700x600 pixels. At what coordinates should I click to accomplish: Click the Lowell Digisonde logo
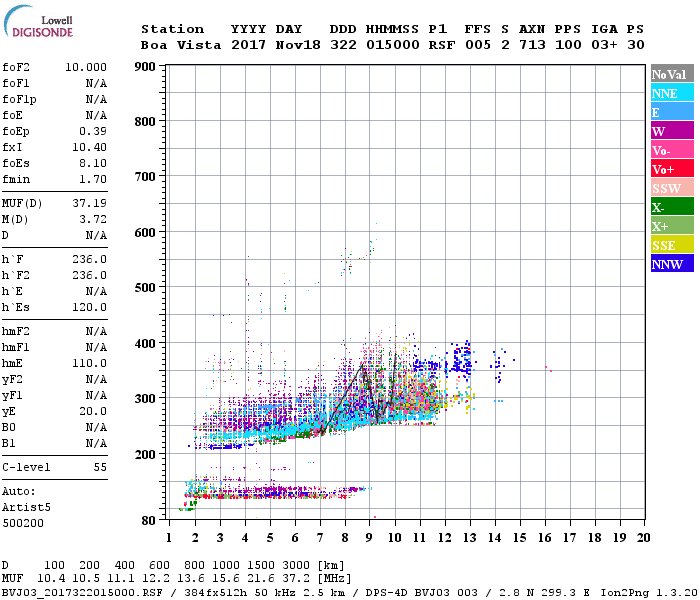click(x=38, y=21)
